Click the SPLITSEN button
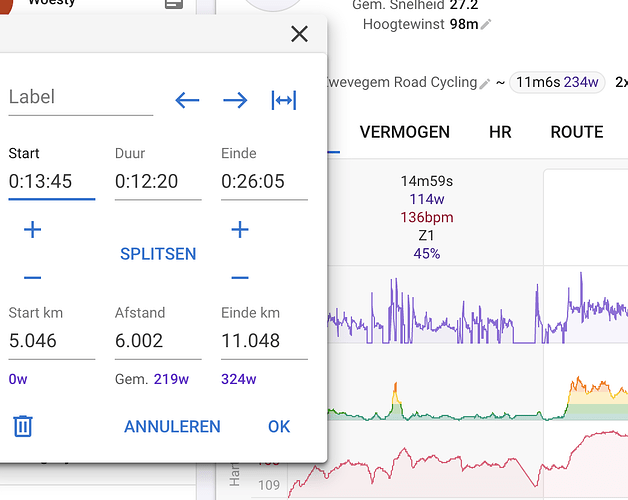 [158, 254]
